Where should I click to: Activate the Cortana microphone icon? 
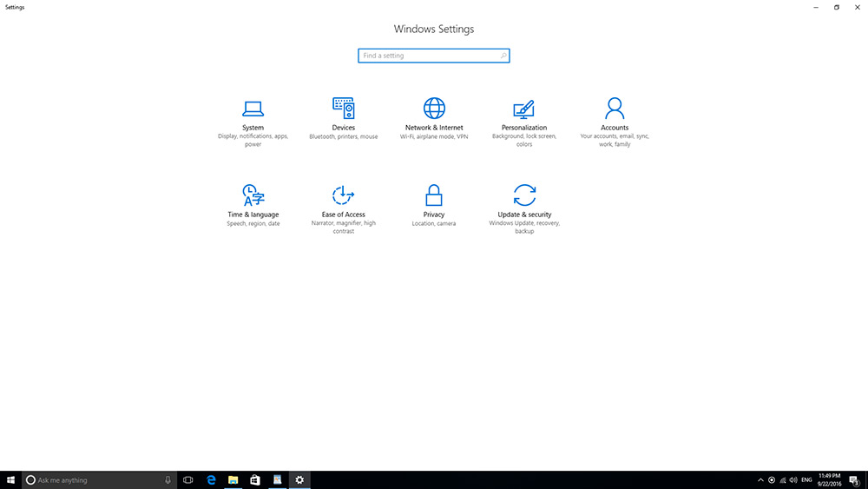168,480
